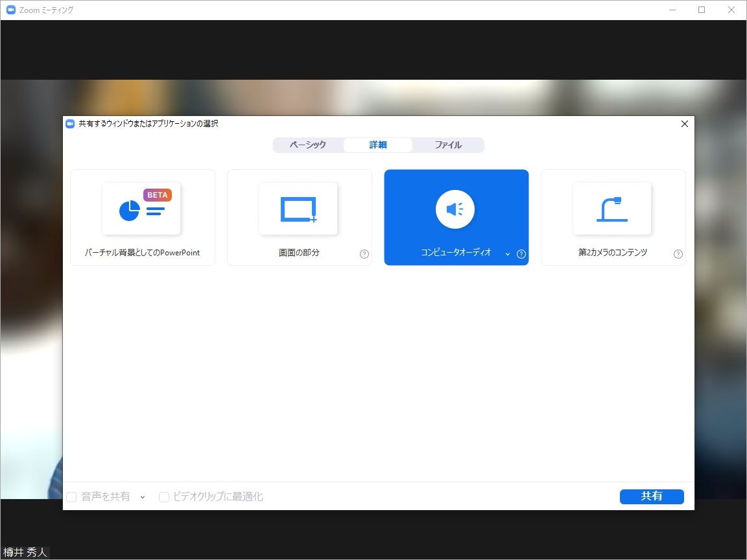Screen dimensions: 747x560
Task: Switch to the ベーシック tab
Action: [x=307, y=145]
